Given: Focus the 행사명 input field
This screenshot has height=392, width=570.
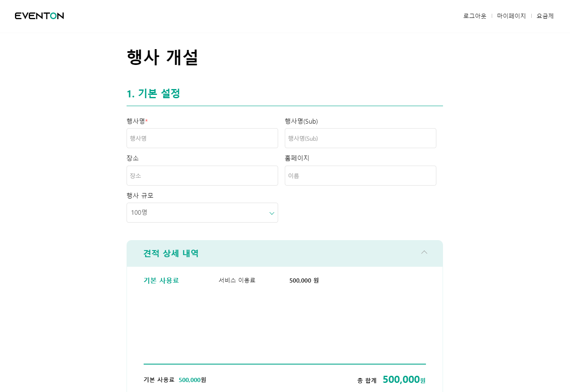Looking at the screenshot, I should click(x=202, y=138).
